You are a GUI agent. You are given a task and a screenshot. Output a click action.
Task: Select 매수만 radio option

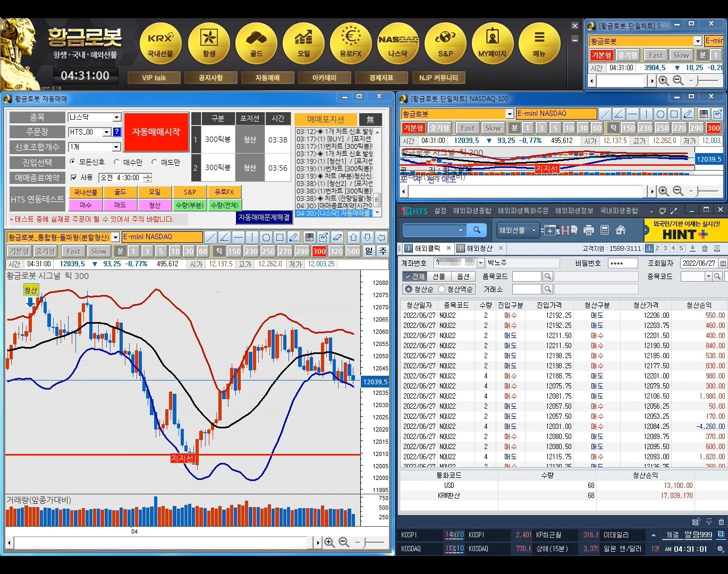pyautogui.click(x=116, y=162)
